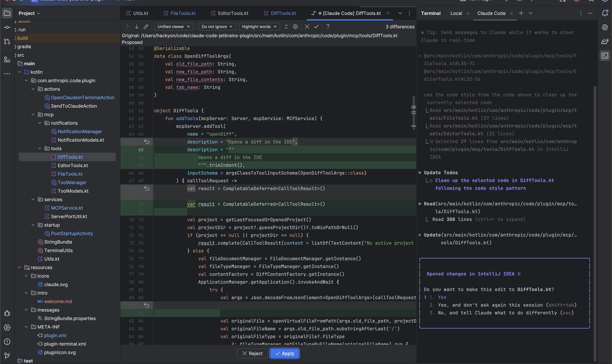
Task: Add a new terminal tab with plus
Action: [x=521, y=13]
